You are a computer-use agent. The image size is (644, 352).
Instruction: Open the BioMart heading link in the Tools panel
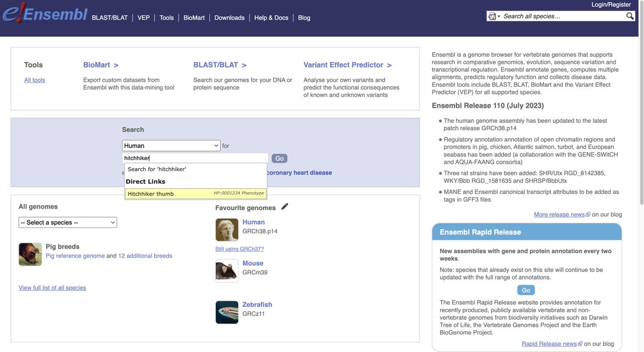click(x=101, y=65)
